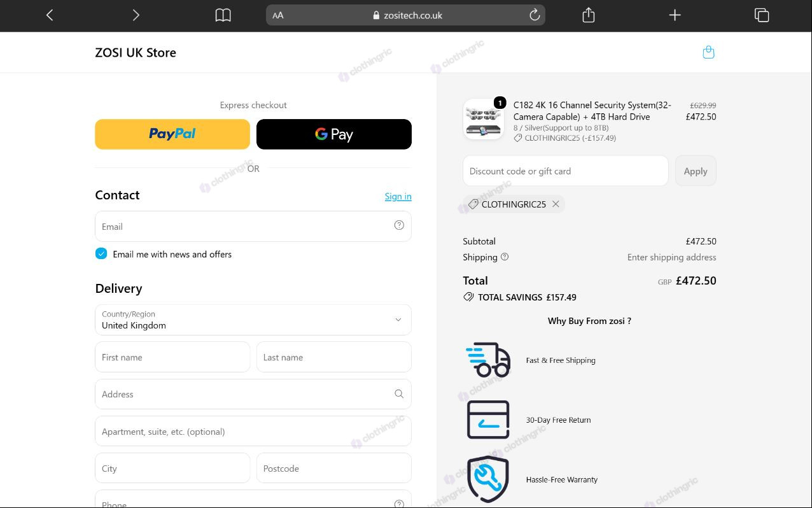Uncheck Email me with news and offers
The width and height of the screenshot is (812, 508).
[101, 254]
